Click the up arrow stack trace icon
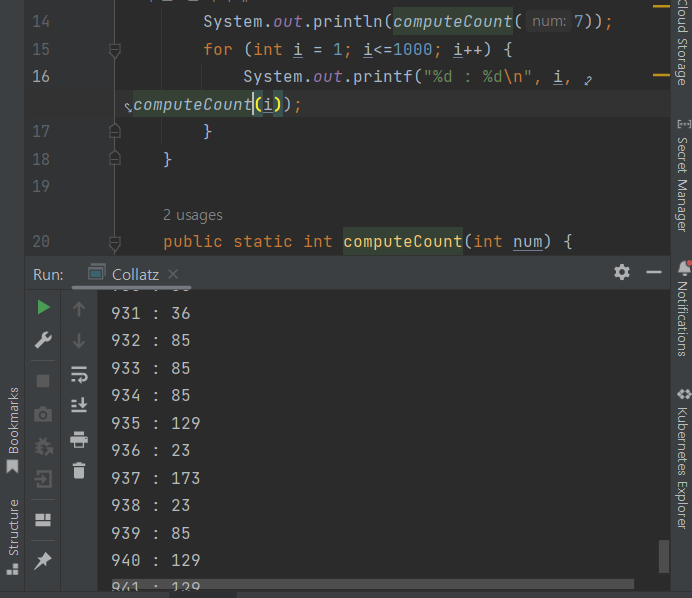The image size is (692, 598). (x=79, y=309)
